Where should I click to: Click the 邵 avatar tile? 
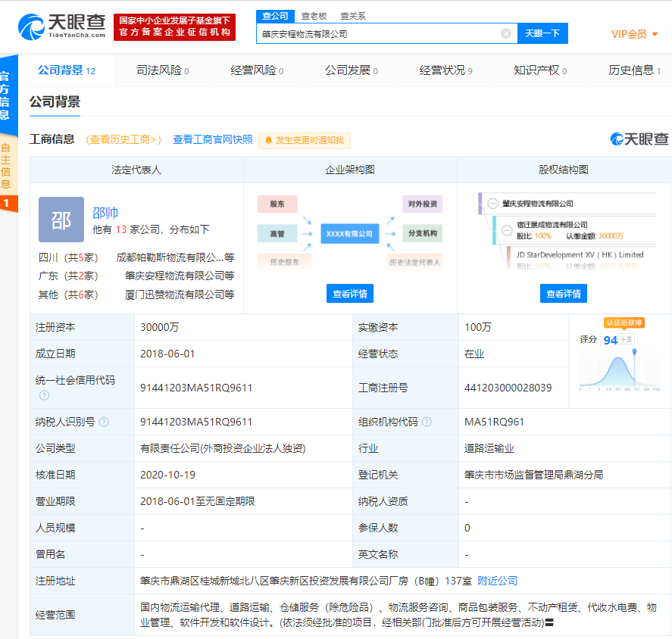point(61,220)
